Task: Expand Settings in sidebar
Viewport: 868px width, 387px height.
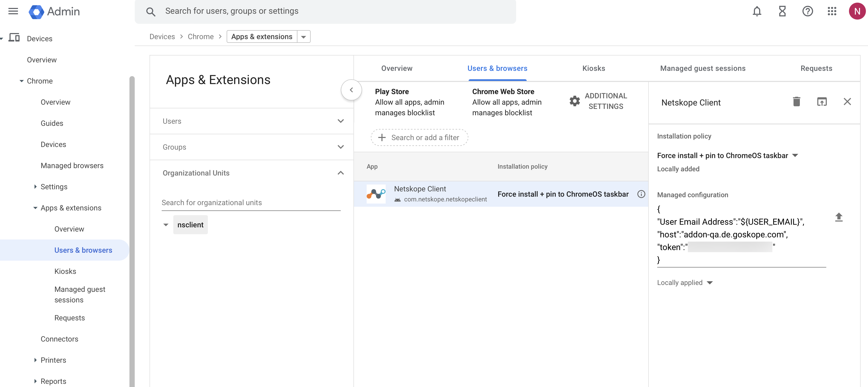Action: tap(35, 186)
